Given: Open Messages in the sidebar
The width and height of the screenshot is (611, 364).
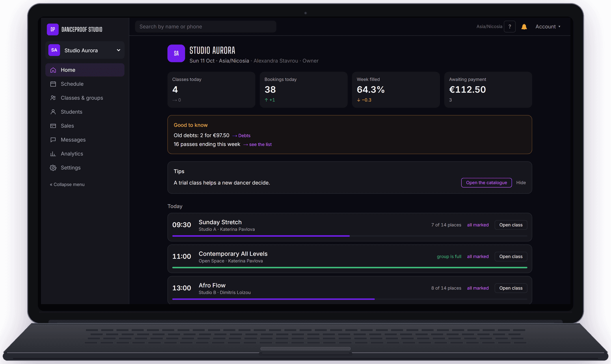Looking at the screenshot, I should [85, 140].
